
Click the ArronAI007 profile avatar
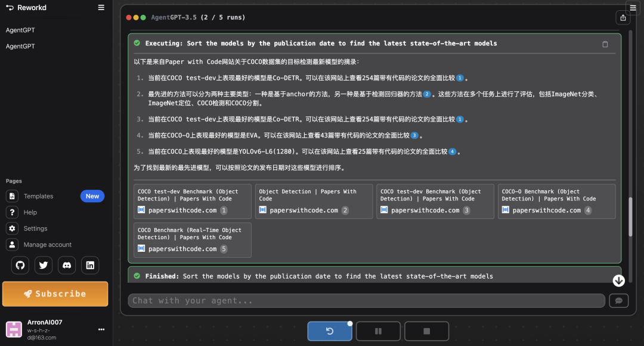pyautogui.click(x=14, y=329)
